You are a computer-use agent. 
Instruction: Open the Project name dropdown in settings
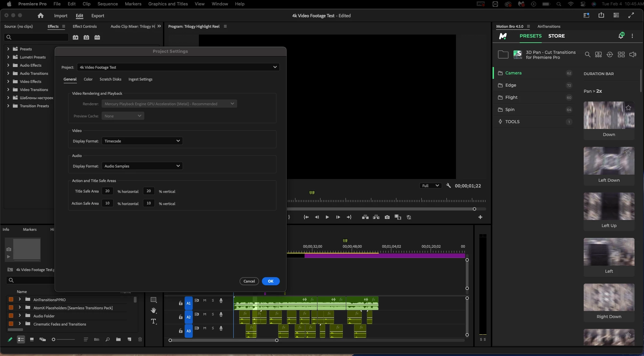point(178,67)
